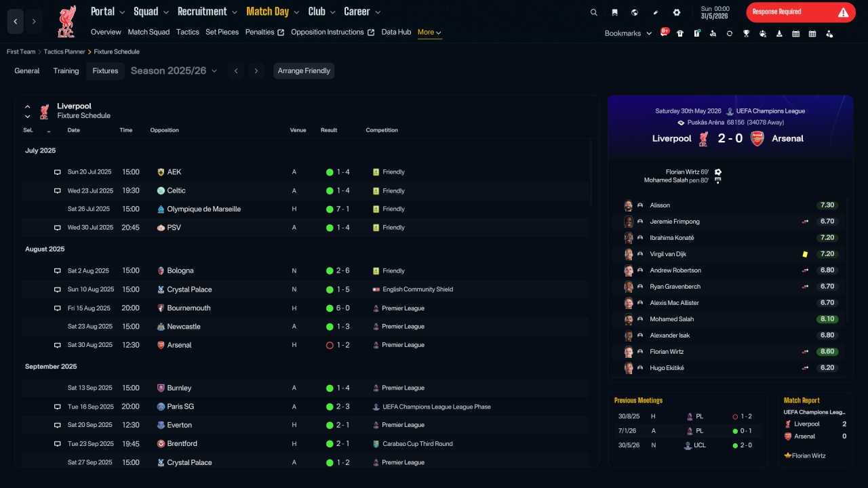
Task: Expand the Portal menu
Action: [108, 12]
